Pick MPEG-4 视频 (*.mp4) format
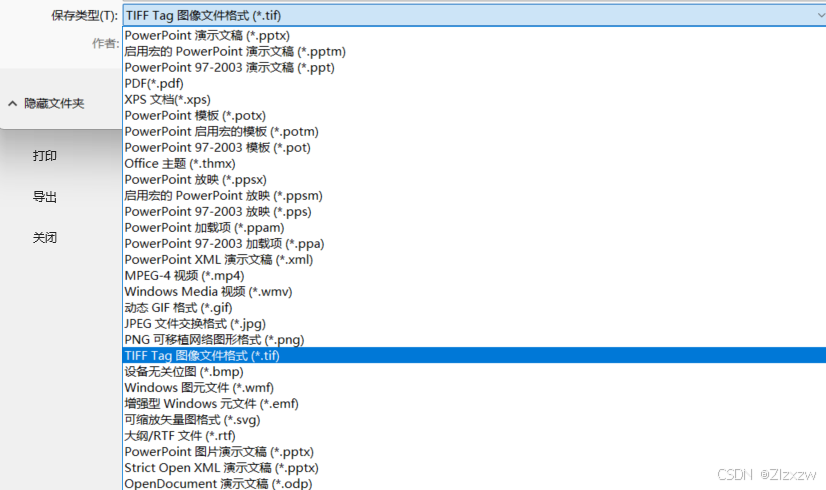Image resolution: width=826 pixels, height=490 pixels. point(474,276)
